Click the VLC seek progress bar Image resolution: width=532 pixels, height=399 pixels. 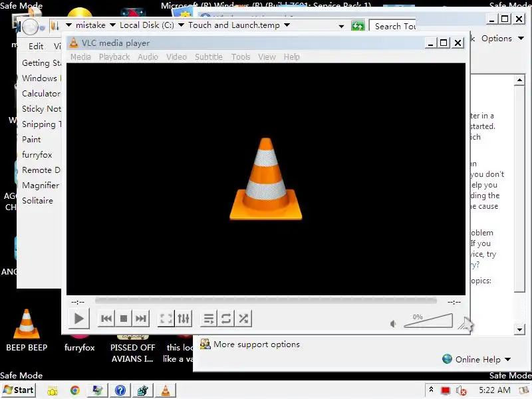pos(265,301)
